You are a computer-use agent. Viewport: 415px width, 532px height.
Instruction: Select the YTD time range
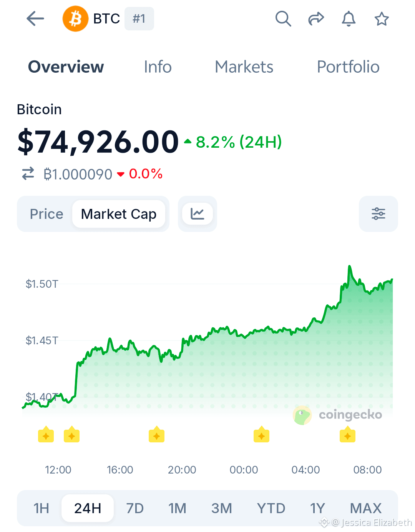271,508
